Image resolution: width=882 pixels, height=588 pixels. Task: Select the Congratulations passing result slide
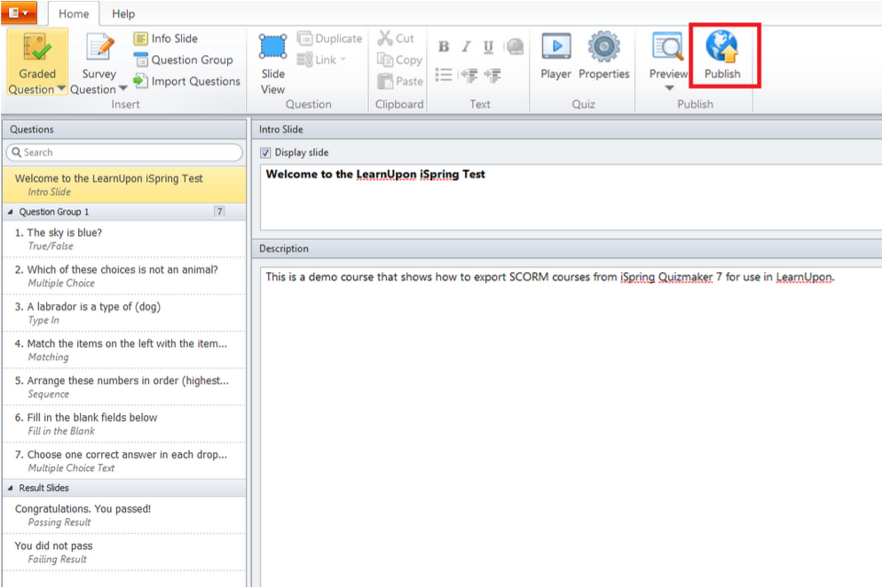(124, 515)
